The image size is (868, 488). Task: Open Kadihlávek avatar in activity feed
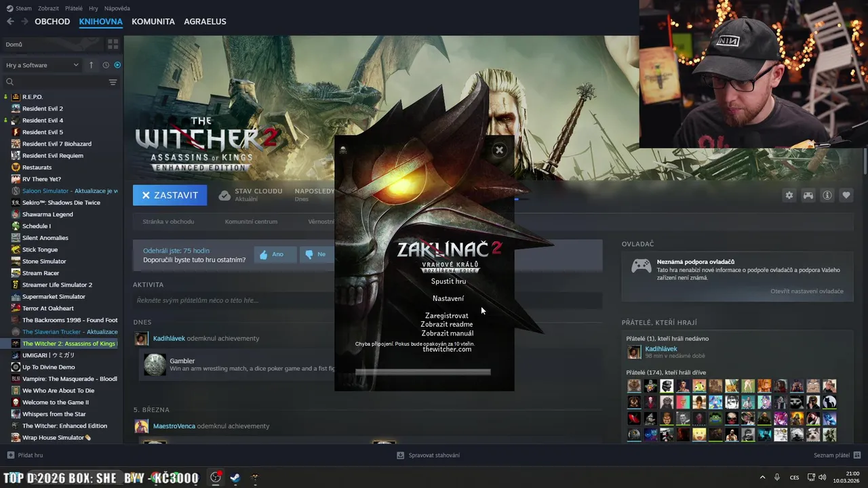tap(142, 338)
